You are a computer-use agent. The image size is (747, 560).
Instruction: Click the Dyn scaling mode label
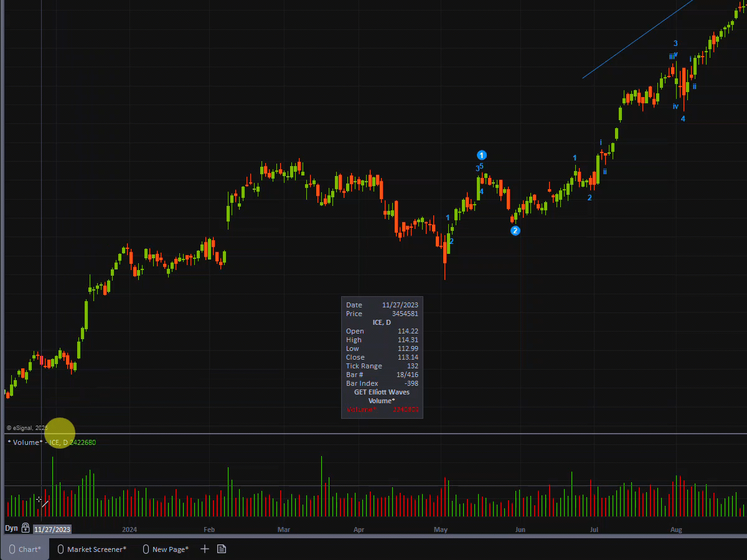coord(11,528)
